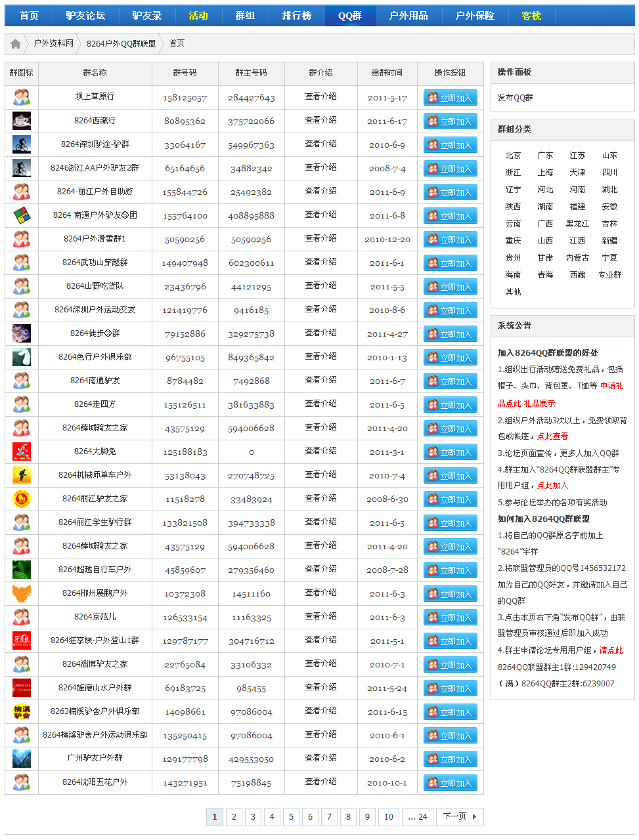639x840 pixels.
Task: Click date cell 2010-12-20
Action: [x=387, y=240]
